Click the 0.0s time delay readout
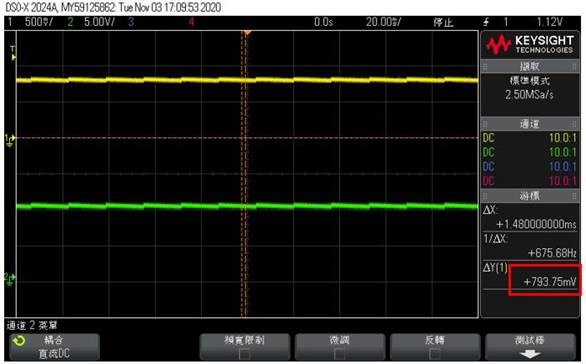This screenshot has width=586, height=364. 323,22
